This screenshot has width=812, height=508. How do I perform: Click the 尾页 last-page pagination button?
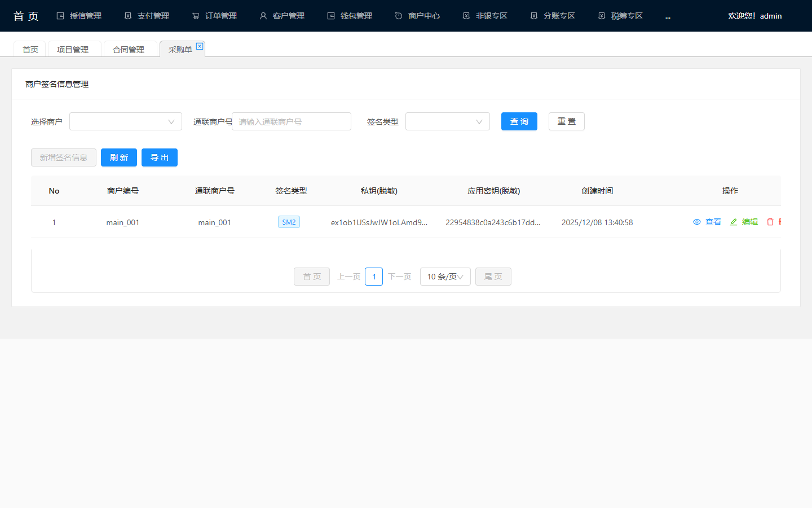click(493, 277)
